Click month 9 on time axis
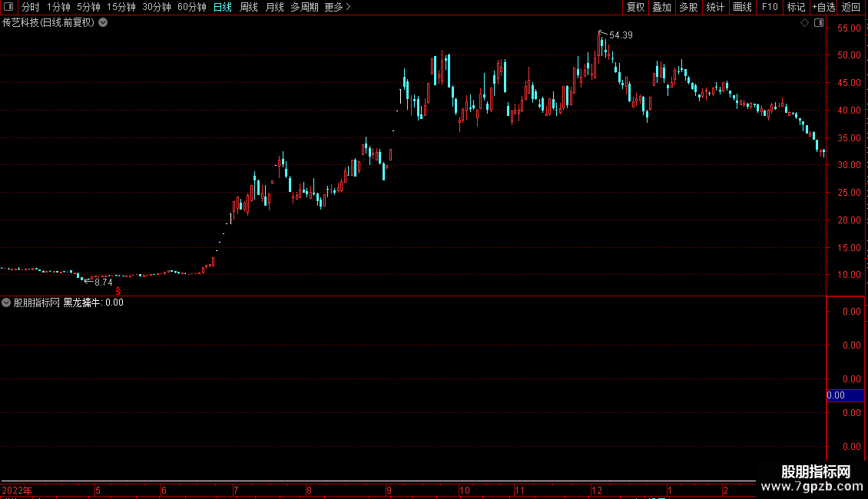Screen dimensions: 868x499 tap(389, 490)
